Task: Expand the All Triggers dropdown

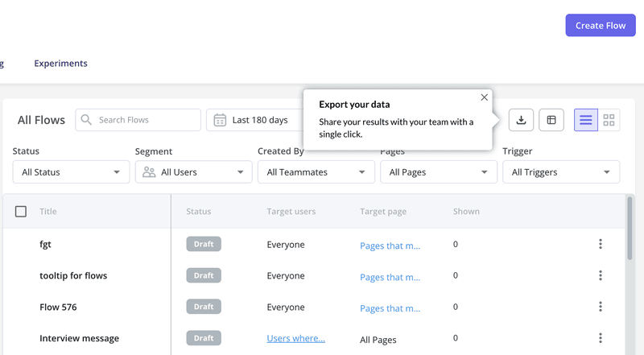Action: coord(560,172)
